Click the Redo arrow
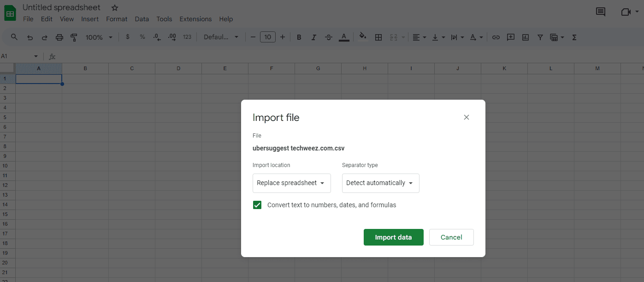The width and height of the screenshot is (644, 282). pyautogui.click(x=45, y=37)
